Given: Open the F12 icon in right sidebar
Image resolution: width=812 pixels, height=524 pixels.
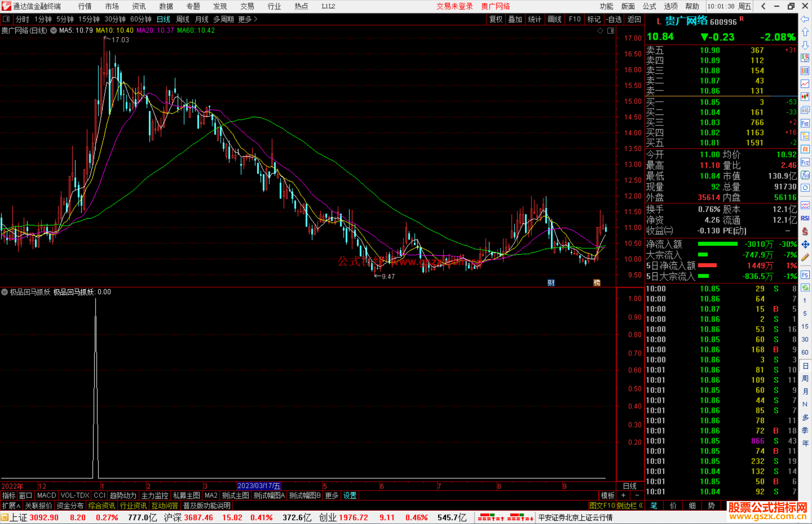Looking at the screenshot, I should 805,162.
